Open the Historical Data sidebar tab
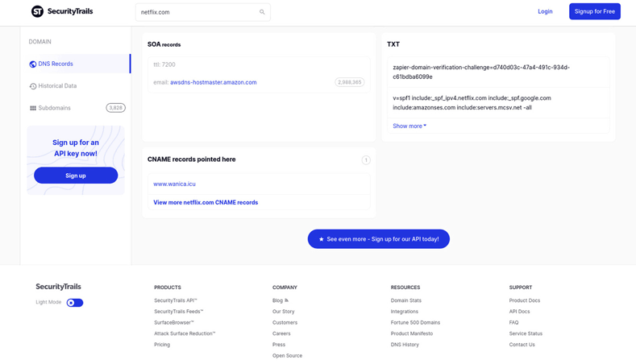The width and height of the screenshot is (636, 364). coord(76,86)
